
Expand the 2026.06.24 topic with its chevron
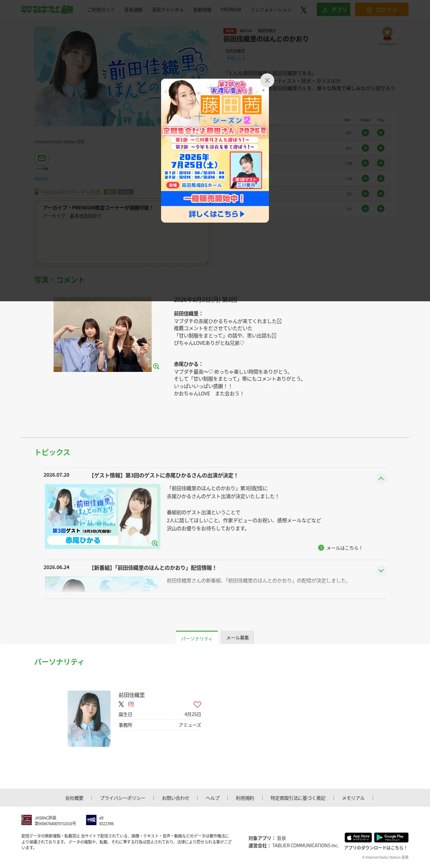click(381, 571)
